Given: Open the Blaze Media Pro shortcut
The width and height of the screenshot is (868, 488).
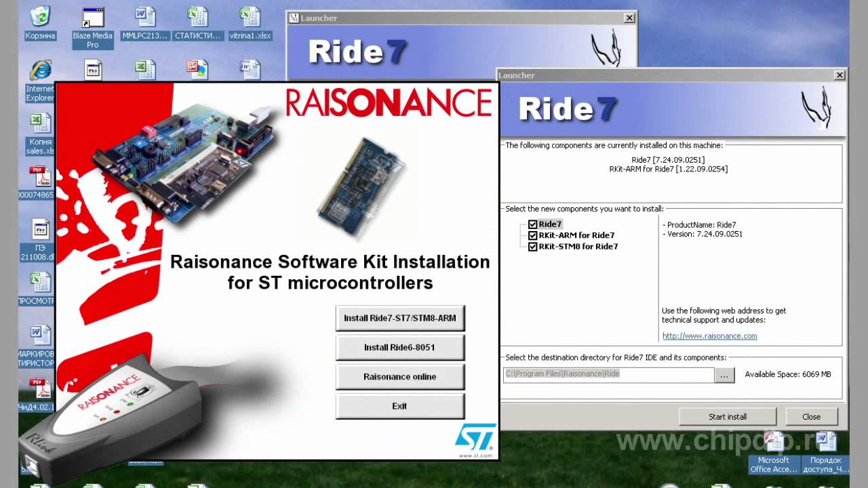Looking at the screenshot, I should tap(92, 27).
